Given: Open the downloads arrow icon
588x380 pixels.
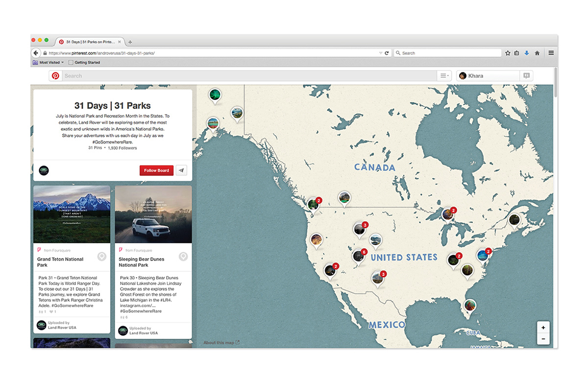Looking at the screenshot, I should coord(527,53).
